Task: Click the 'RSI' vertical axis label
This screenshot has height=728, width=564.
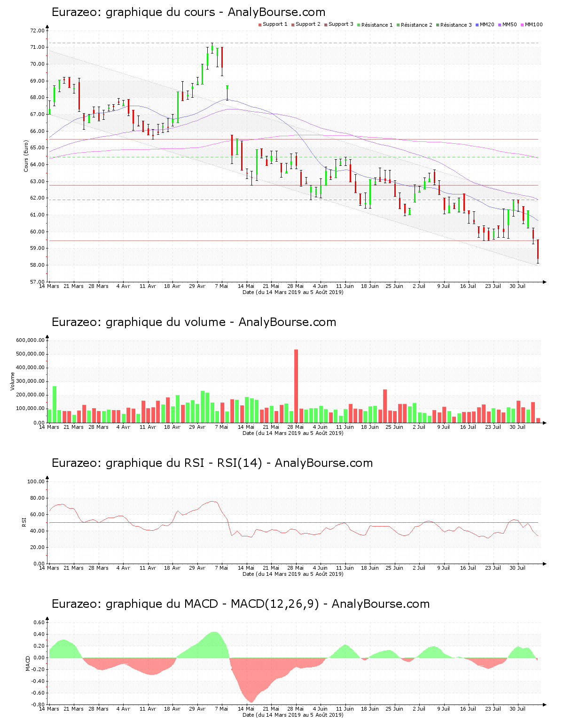Action: pos(24,522)
